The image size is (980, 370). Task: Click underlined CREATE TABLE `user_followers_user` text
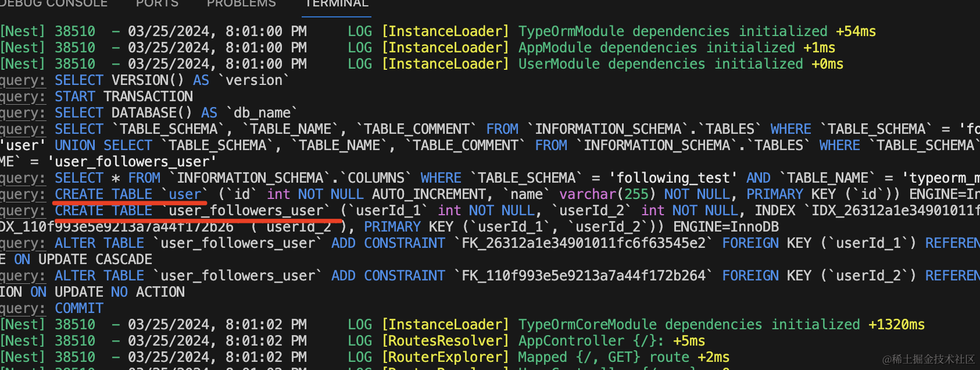(x=192, y=211)
